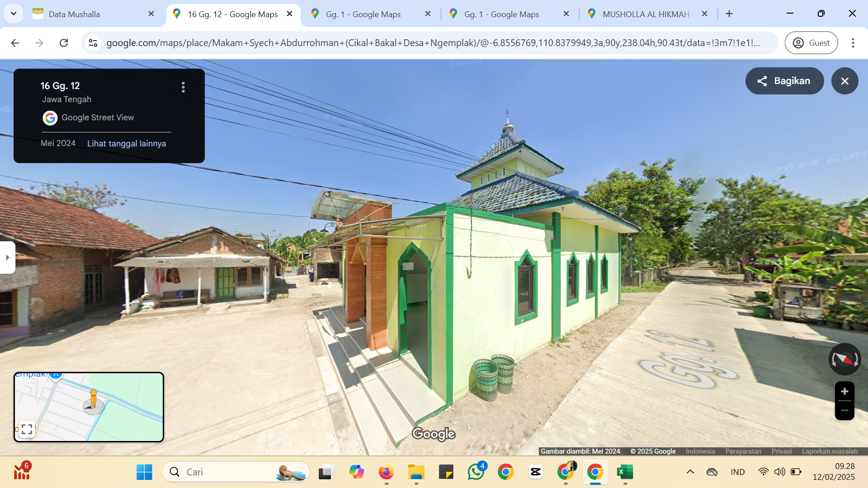This screenshot has height=488, width=868.
Task: Open the clock and date 12/02/2025
Action: click(834, 472)
